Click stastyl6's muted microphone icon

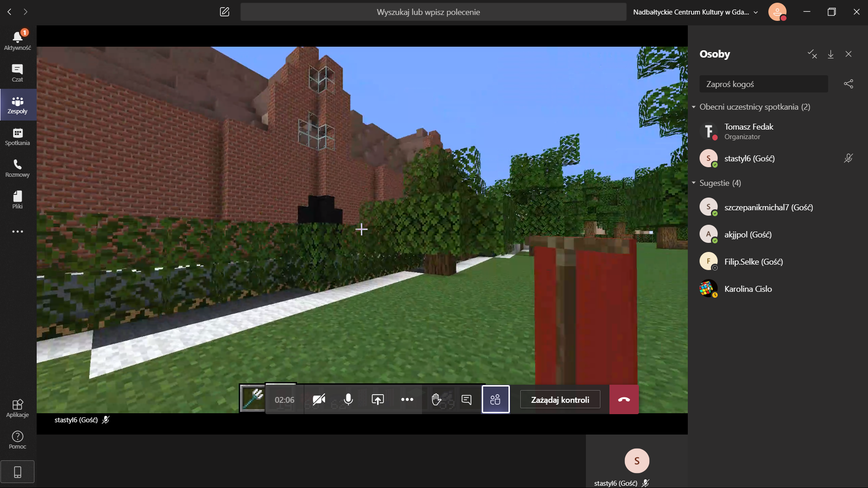click(849, 158)
